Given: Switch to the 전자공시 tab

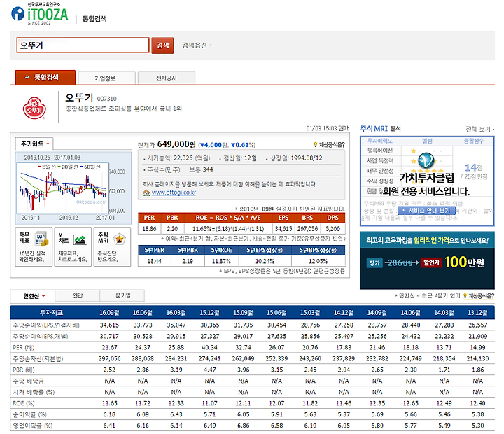Looking at the screenshot, I should [x=167, y=78].
